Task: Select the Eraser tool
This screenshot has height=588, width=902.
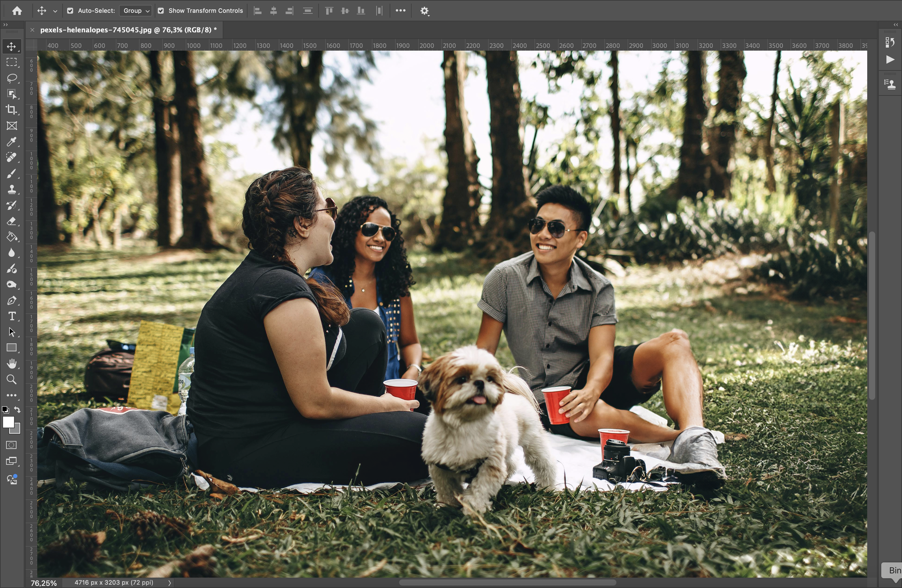Action: (11, 221)
